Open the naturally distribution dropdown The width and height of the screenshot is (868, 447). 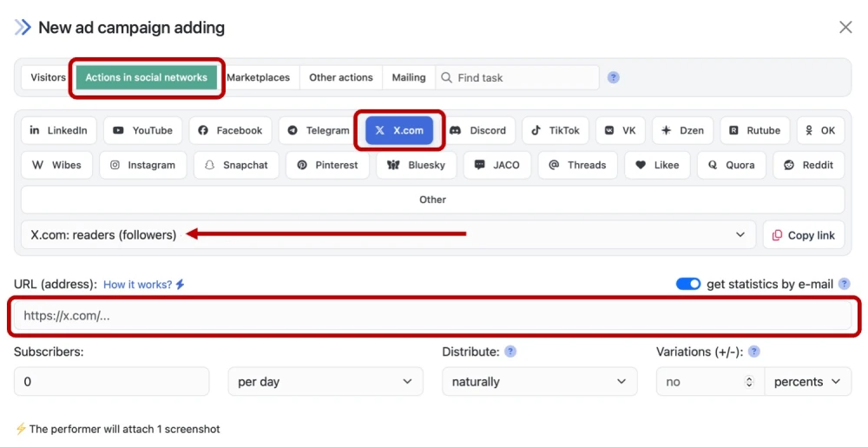coord(540,382)
